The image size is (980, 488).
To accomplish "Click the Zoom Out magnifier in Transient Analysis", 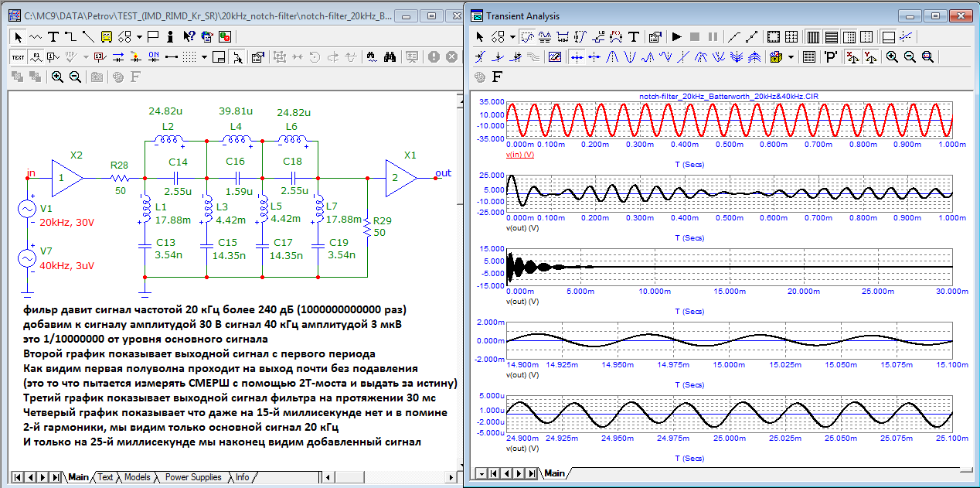I will click(x=910, y=56).
